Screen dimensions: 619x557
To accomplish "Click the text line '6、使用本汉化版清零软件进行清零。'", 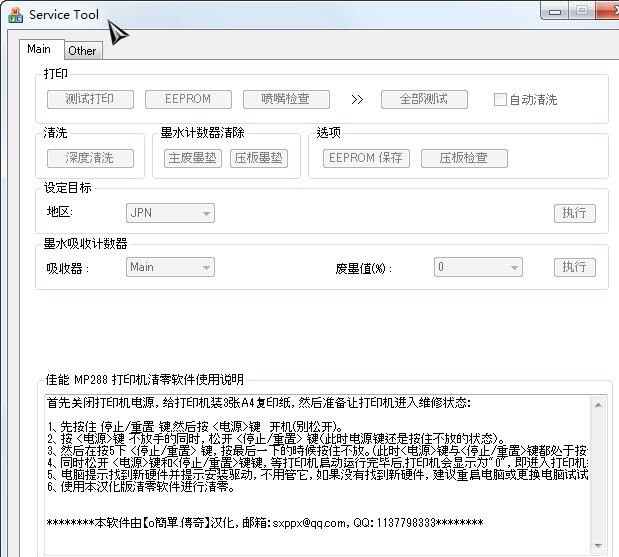I will [141, 487].
